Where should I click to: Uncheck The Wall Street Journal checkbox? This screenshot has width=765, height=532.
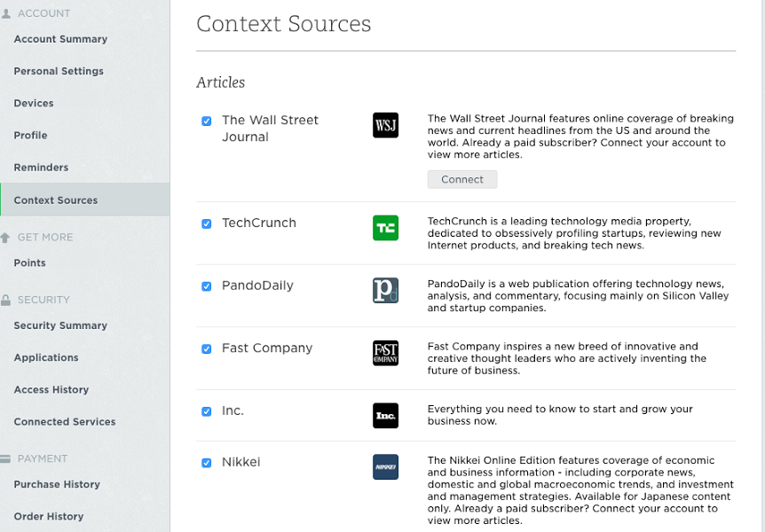click(207, 121)
